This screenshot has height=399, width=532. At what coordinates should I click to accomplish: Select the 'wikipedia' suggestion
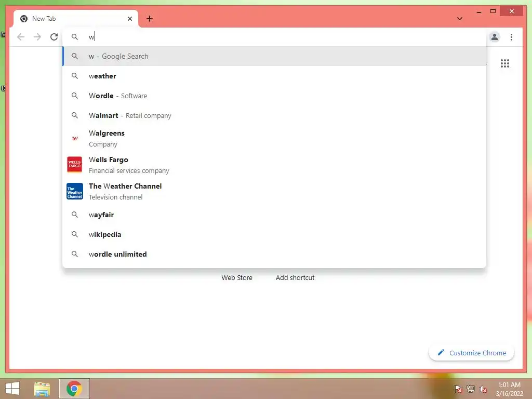point(274,234)
